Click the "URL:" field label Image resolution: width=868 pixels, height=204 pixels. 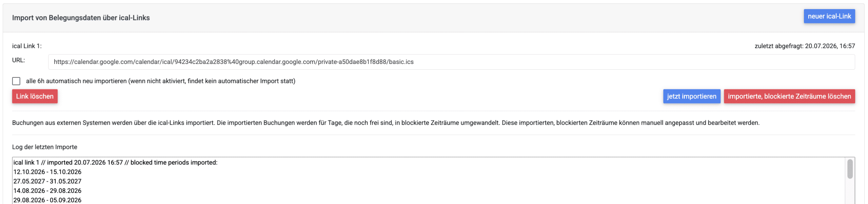(19, 60)
